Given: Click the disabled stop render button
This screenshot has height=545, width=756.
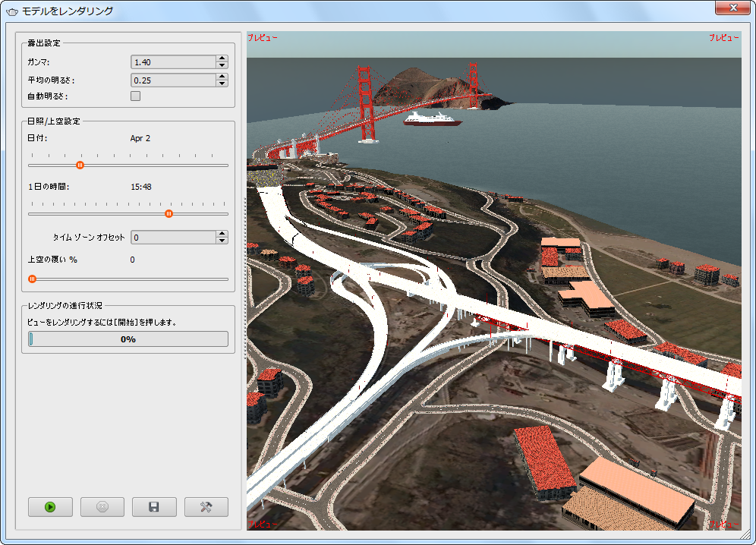Looking at the screenshot, I should click(x=102, y=507).
